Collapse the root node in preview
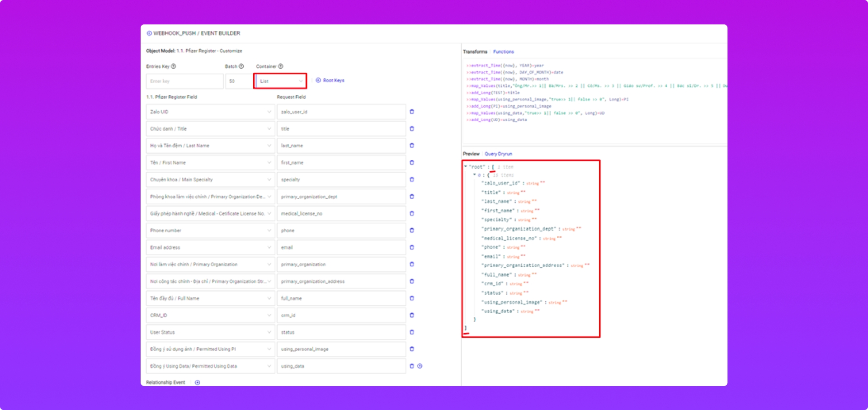868x410 pixels. [466, 167]
